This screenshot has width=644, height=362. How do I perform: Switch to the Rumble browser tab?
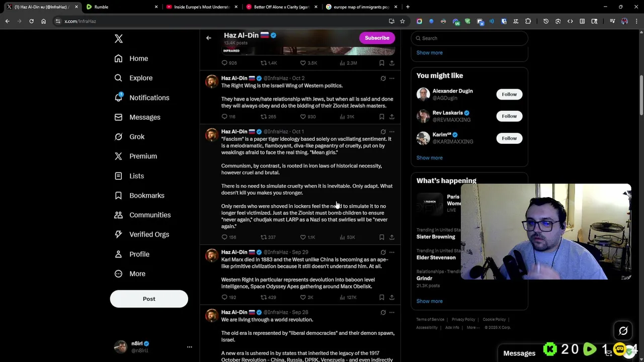click(x=121, y=7)
